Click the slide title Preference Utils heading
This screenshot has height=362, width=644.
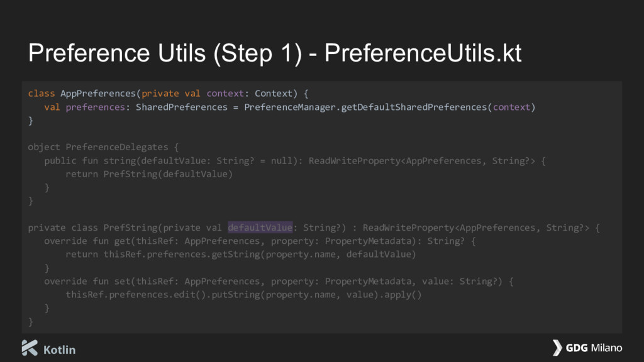(x=275, y=53)
